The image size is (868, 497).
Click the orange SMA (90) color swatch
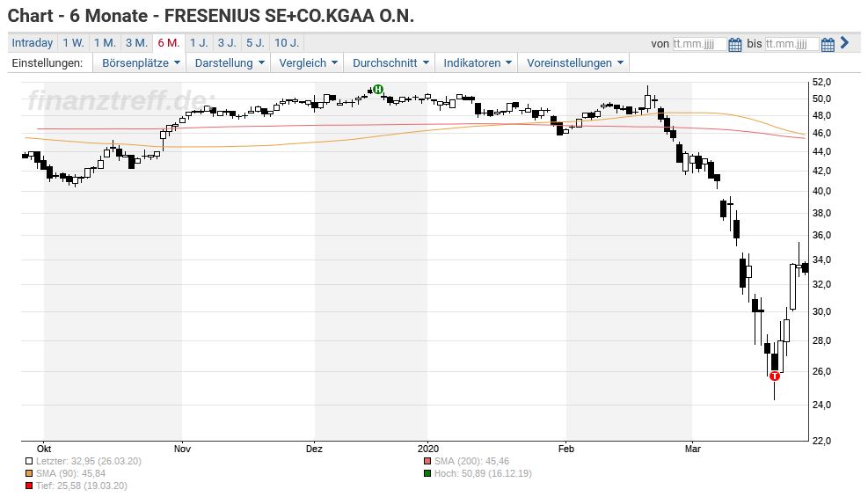click(29, 473)
